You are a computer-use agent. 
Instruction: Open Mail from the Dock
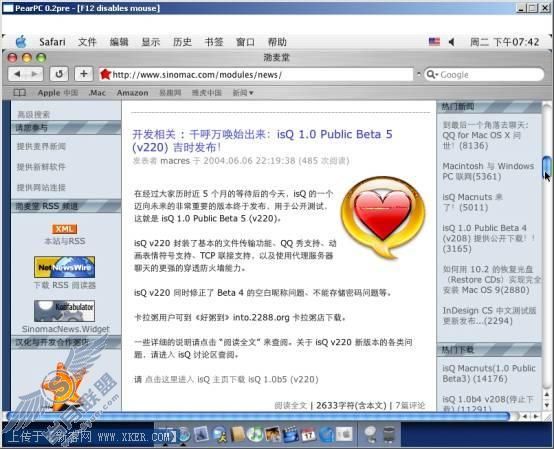point(201,434)
